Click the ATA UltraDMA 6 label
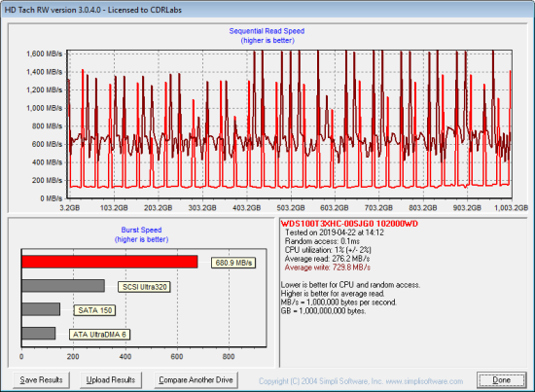Viewport: 535px width, 392px height. point(99,335)
